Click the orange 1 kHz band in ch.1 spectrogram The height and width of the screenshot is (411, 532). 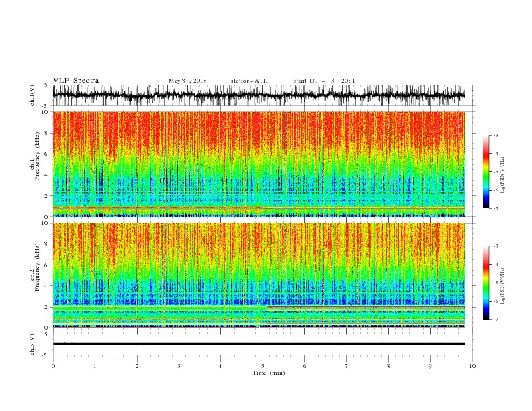pyautogui.click(x=259, y=207)
